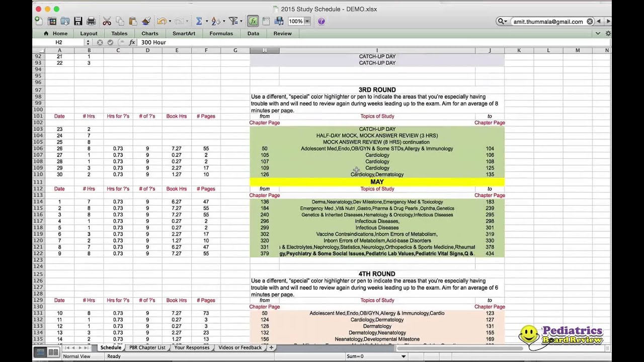Select column H header

tap(264, 50)
